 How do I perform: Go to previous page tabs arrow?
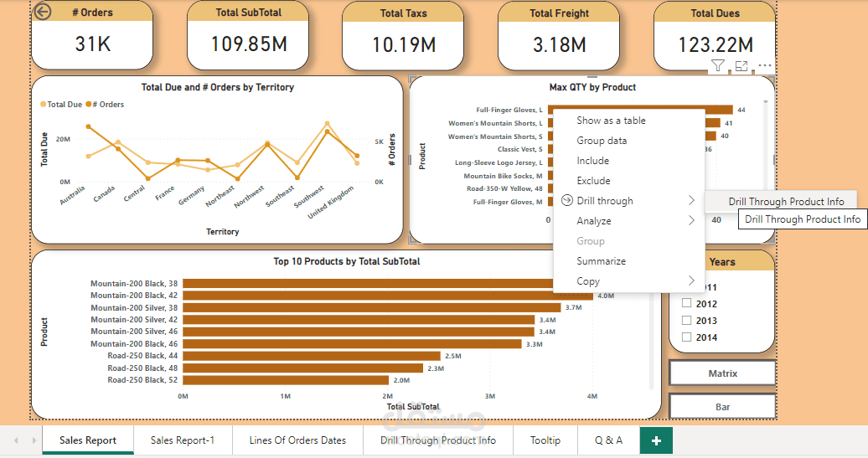16,440
